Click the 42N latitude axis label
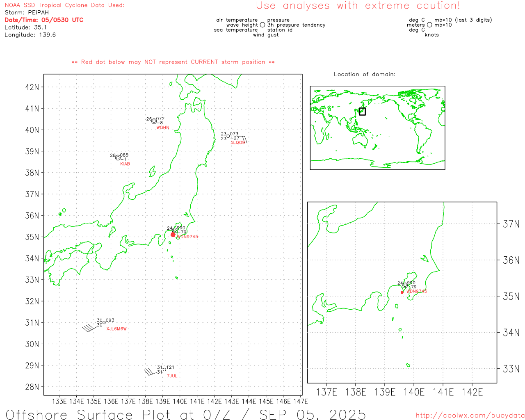525x420 pixels. (x=32, y=87)
